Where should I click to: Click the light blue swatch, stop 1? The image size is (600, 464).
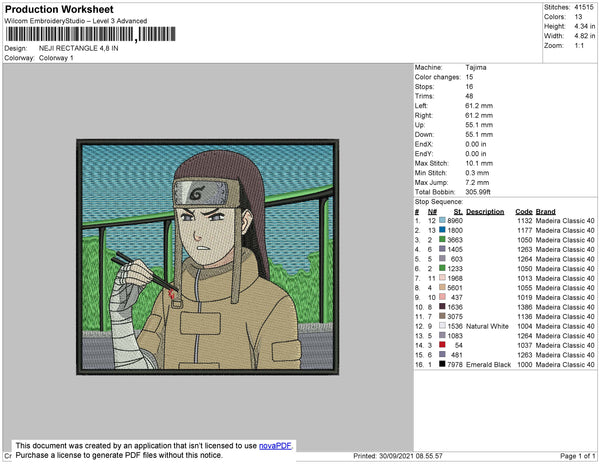coord(442,220)
